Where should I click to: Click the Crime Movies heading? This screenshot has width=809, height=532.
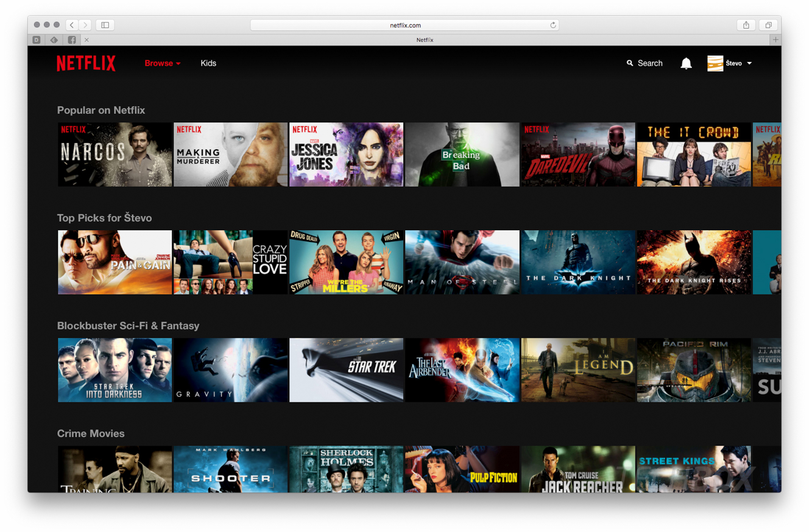coord(91,433)
